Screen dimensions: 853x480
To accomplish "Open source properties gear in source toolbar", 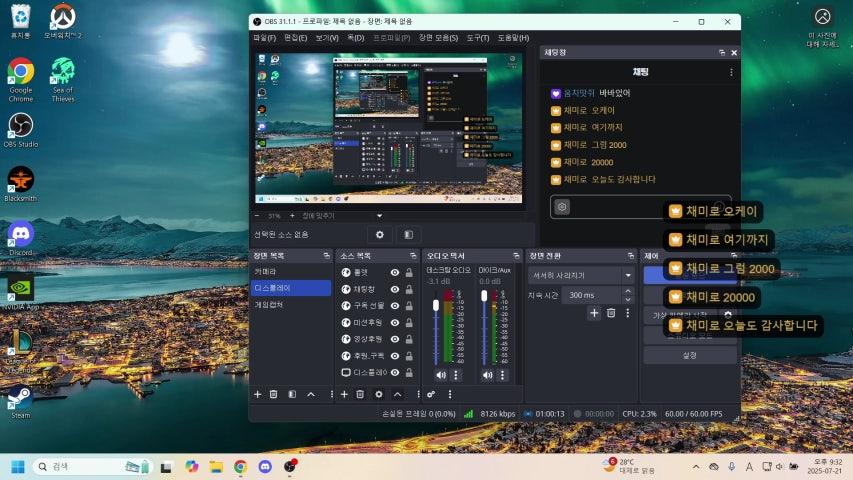I will tap(379, 394).
